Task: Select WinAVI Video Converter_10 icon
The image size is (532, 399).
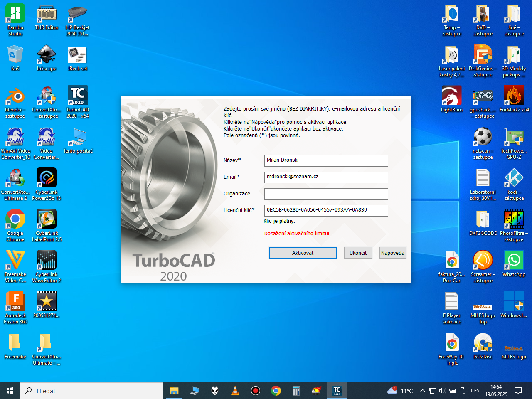Action: pos(15,143)
